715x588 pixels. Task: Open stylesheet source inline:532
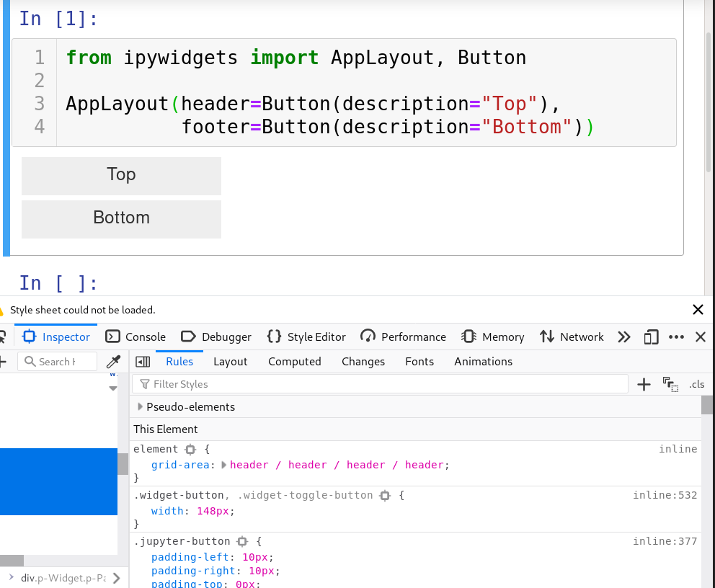665,495
